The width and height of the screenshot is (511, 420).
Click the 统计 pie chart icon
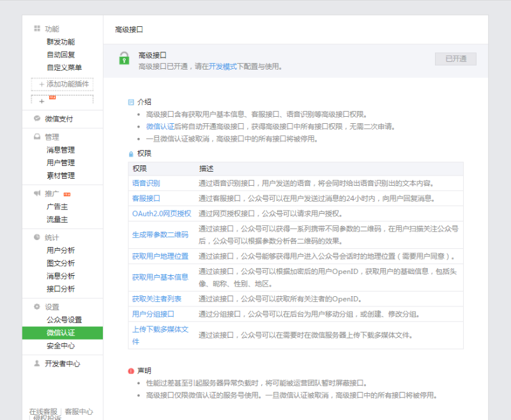pyautogui.click(x=37, y=237)
